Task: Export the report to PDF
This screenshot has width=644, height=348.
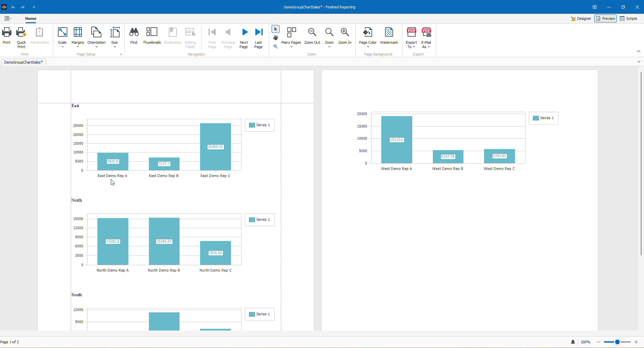Action: tap(411, 38)
